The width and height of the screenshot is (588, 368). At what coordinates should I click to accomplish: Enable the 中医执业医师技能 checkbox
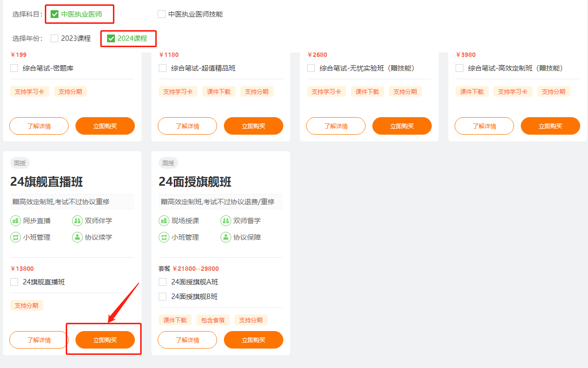162,14
